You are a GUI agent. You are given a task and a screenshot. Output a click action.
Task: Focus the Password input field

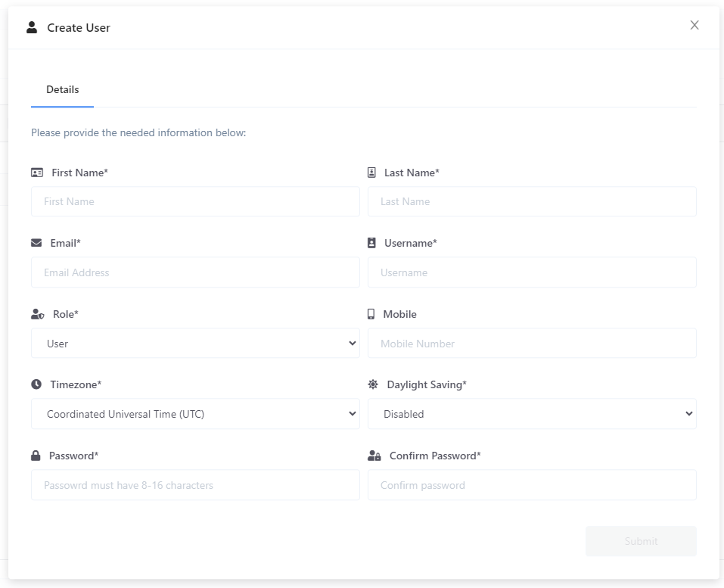pyautogui.click(x=195, y=485)
